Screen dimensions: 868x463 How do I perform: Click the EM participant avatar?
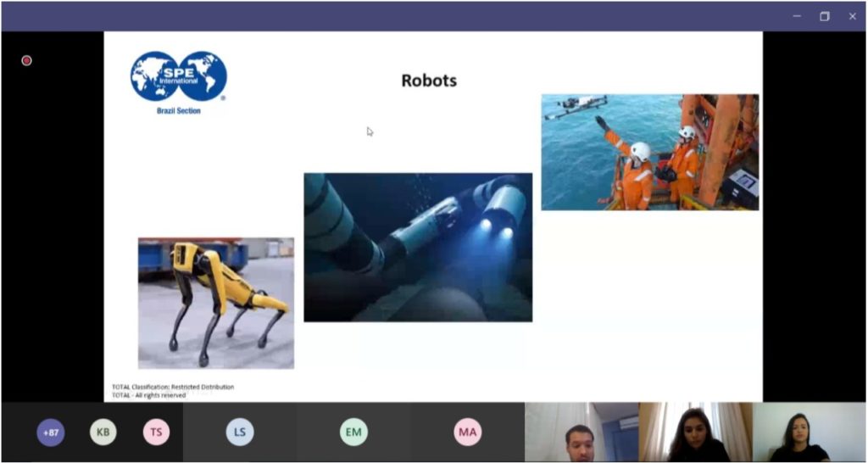point(353,432)
